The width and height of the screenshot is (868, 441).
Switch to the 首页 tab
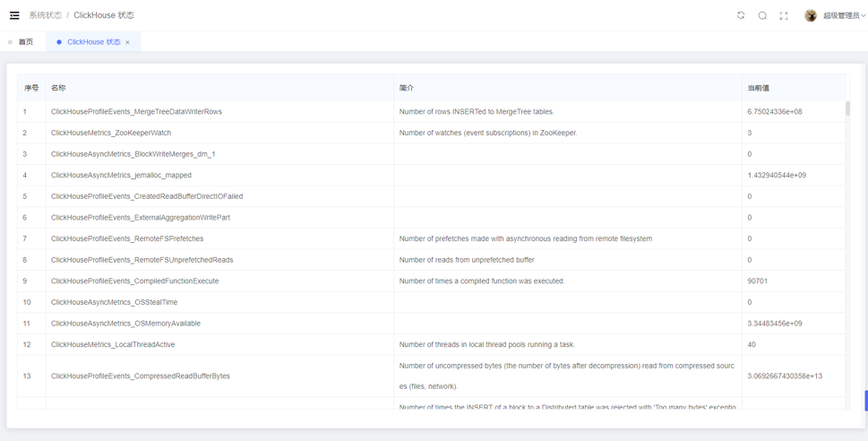click(25, 41)
